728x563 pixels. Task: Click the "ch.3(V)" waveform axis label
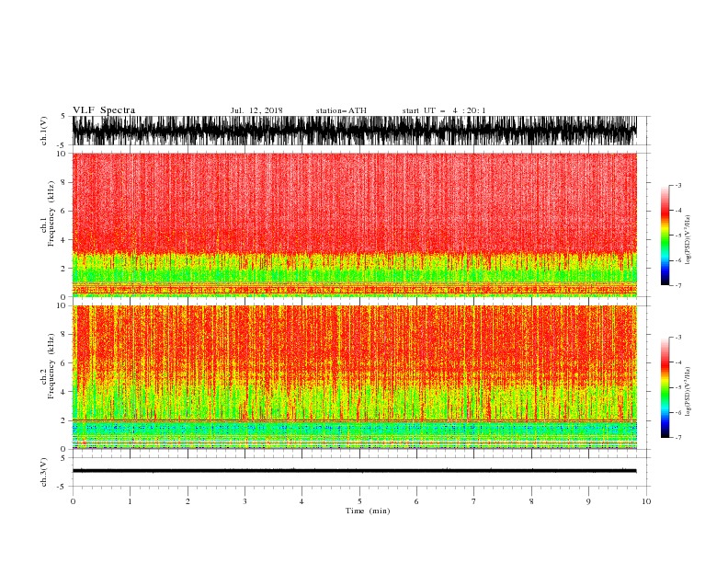(x=44, y=472)
